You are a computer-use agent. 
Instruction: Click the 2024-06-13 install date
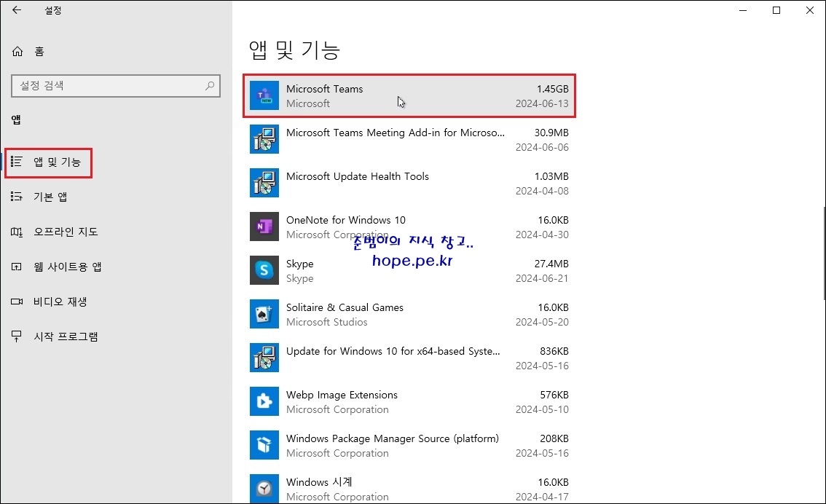tap(542, 103)
